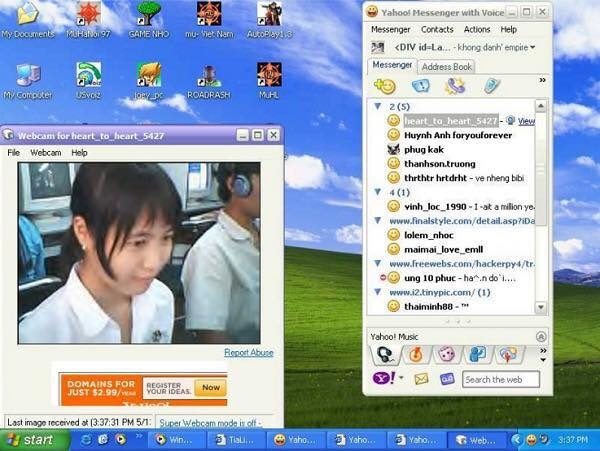Open the status message dropdown arrow
Viewport: 600px width, 451px height.
coord(532,47)
